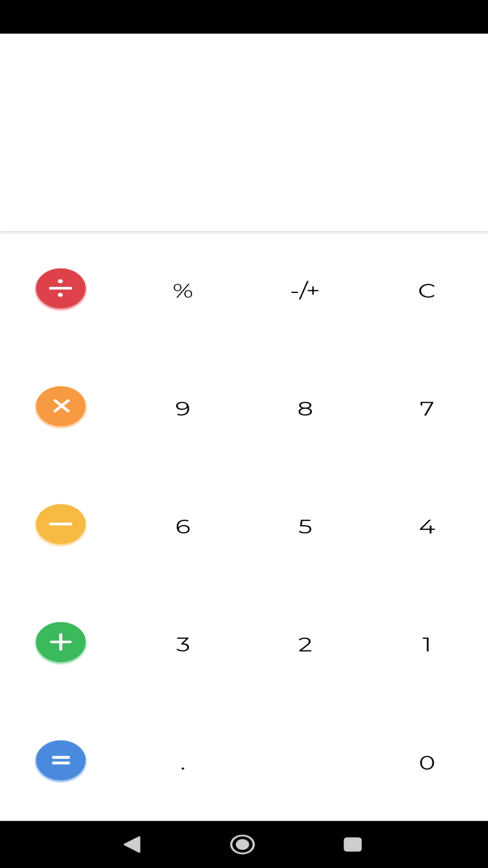Image resolution: width=488 pixels, height=868 pixels.
Task: Tap the zero key
Action: point(427,763)
